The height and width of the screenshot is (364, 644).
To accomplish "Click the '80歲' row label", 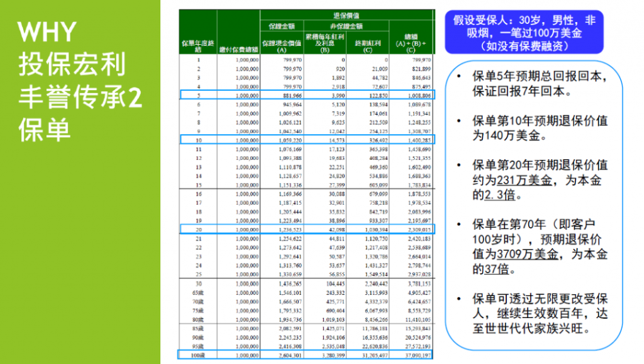I will [x=198, y=319].
